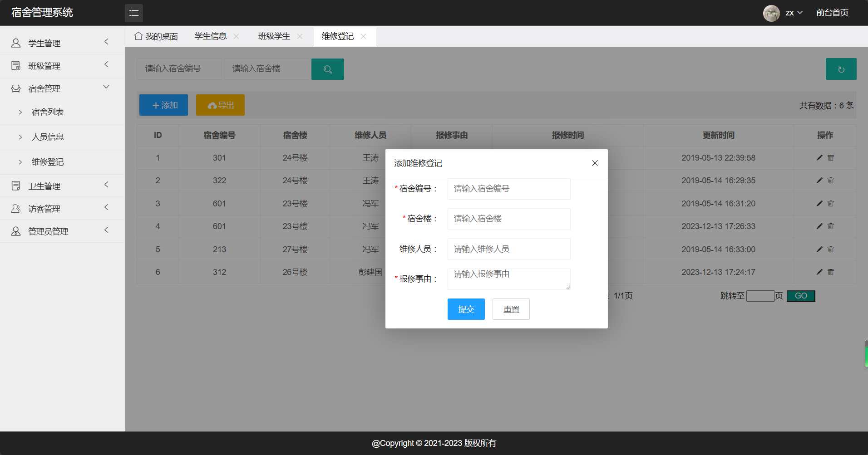The width and height of the screenshot is (868, 455).
Task: Click the search 请输入宿舍编号 field
Action: tap(179, 69)
